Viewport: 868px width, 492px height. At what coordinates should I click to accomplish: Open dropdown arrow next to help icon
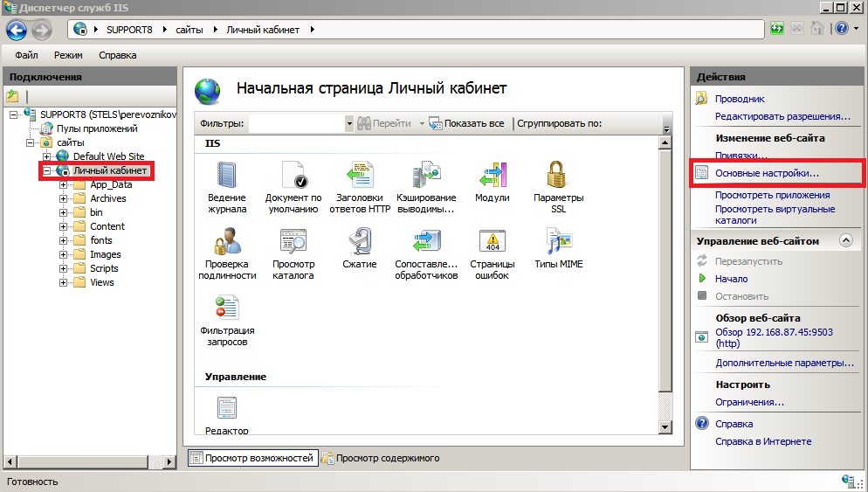click(857, 28)
